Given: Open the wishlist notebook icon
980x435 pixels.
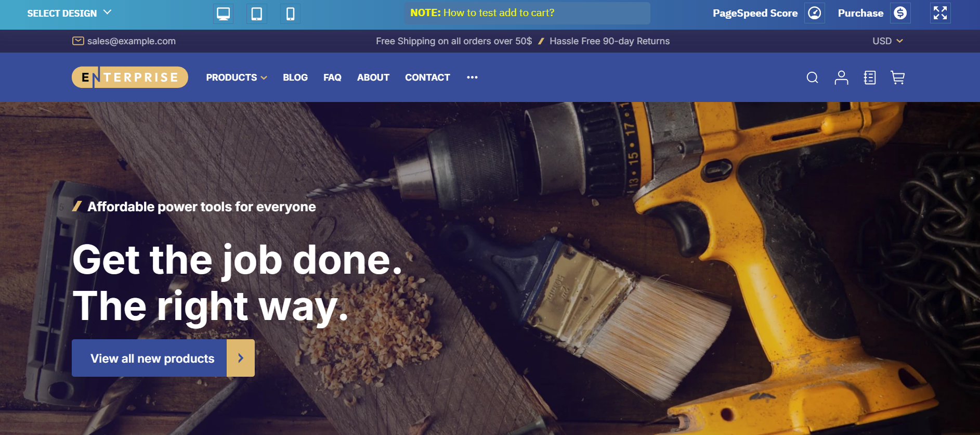Looking at the screenshot, I should (x=870, y=78).
